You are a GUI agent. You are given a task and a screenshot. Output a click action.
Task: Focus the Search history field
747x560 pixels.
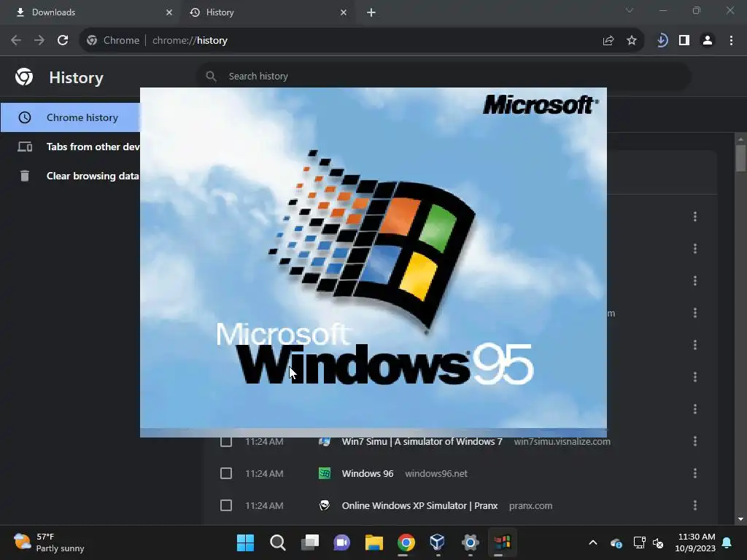pyautogui.click(x=443, y=76)
